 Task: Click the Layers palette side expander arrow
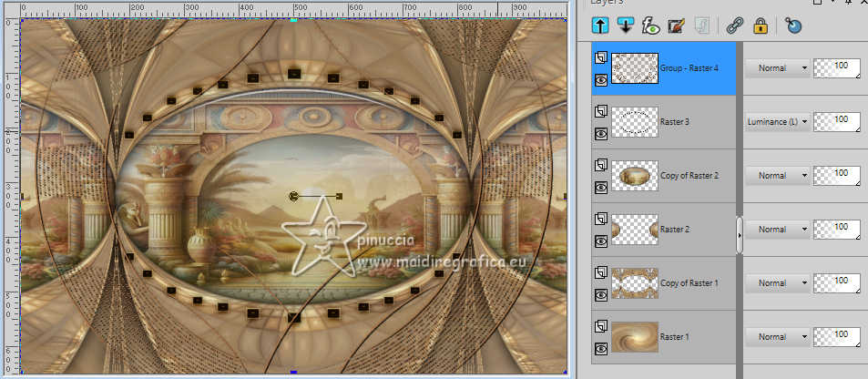pos(740,235)
